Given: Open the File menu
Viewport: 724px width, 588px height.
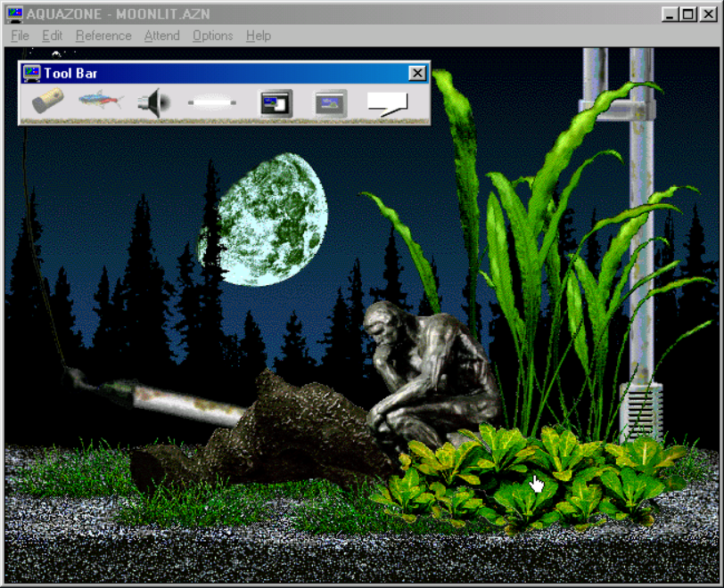Looking at the screenshot, I should point(20,36).
